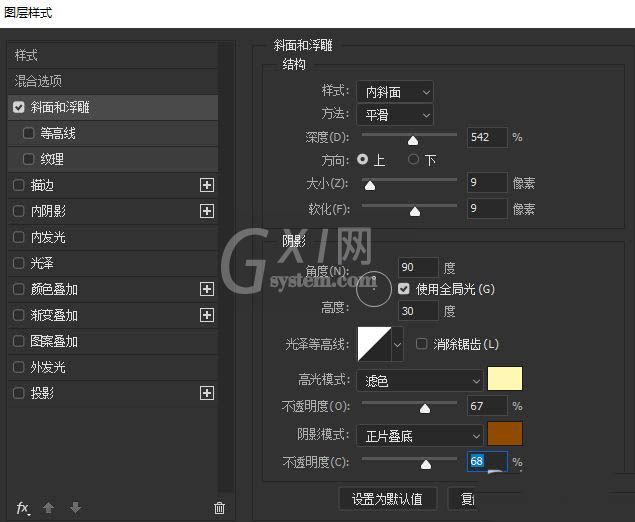Click the 光泽等高线 contour thumbnail

pyautogui.click(x=374, y=344)
